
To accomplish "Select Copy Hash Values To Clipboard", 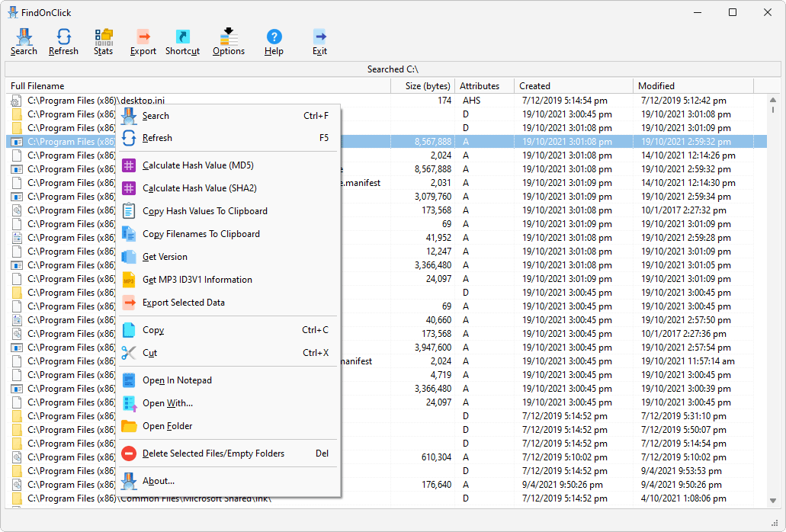I will point(205,211).
